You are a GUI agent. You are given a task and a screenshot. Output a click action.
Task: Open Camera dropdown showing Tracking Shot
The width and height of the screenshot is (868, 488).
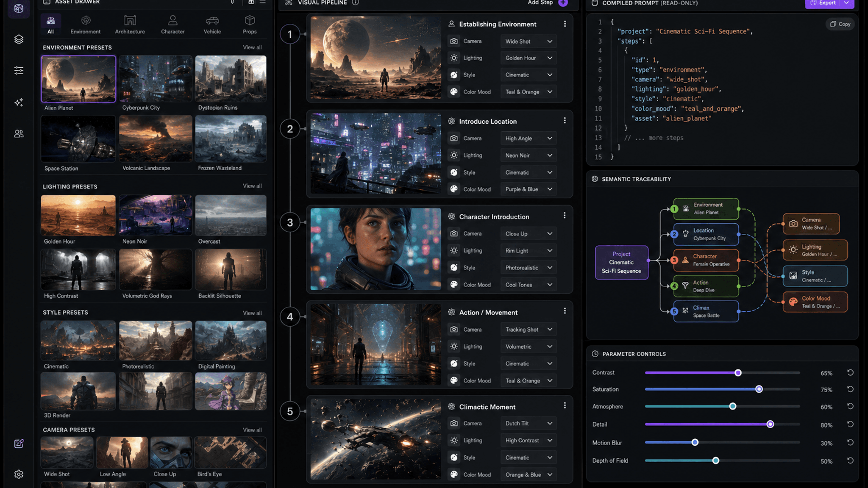(528, 330)
